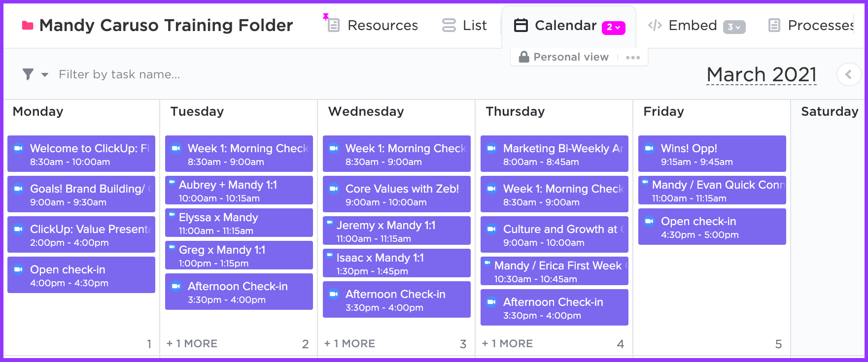
Task: Show one more event on Thursday
Action: 507,344
